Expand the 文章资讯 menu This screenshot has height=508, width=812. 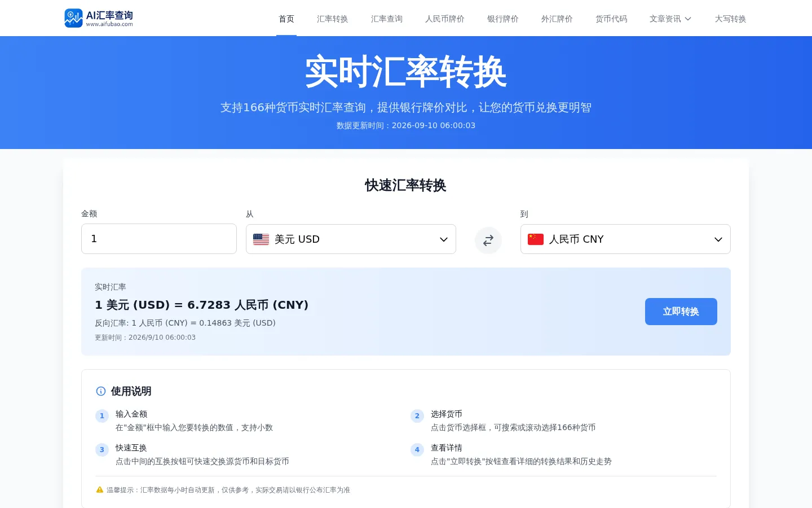pyautogui.click(x=670, y=19)
